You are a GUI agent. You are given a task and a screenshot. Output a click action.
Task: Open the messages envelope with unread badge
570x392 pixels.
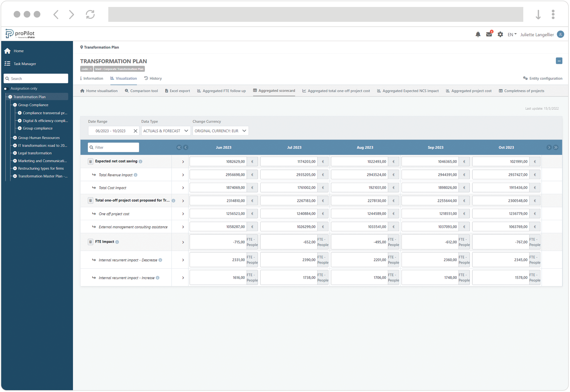click(489, 34)
